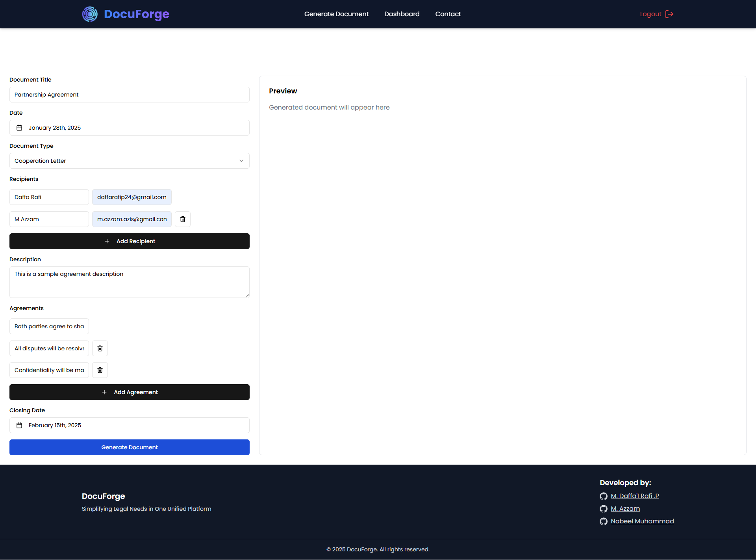The width and height of the screenshot is (756, 560).
Task: Go to the Dashboard nav item
Action: coord(402,14)
